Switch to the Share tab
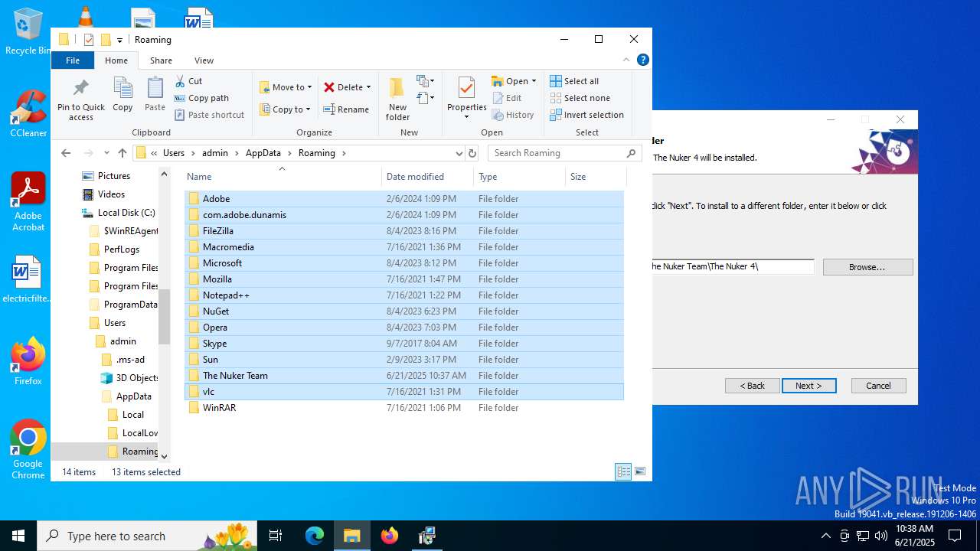 pos(161,60)
